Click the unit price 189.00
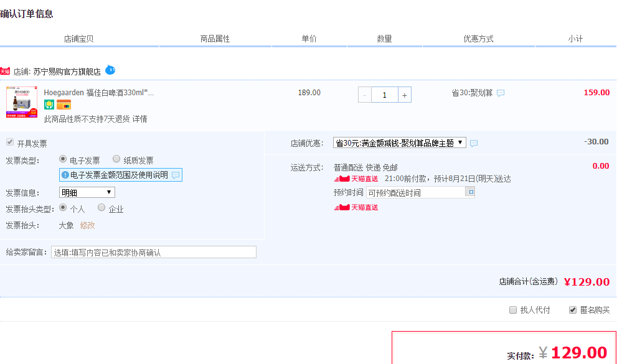This screenshot has width=627, height=364. tap(309, 93)
